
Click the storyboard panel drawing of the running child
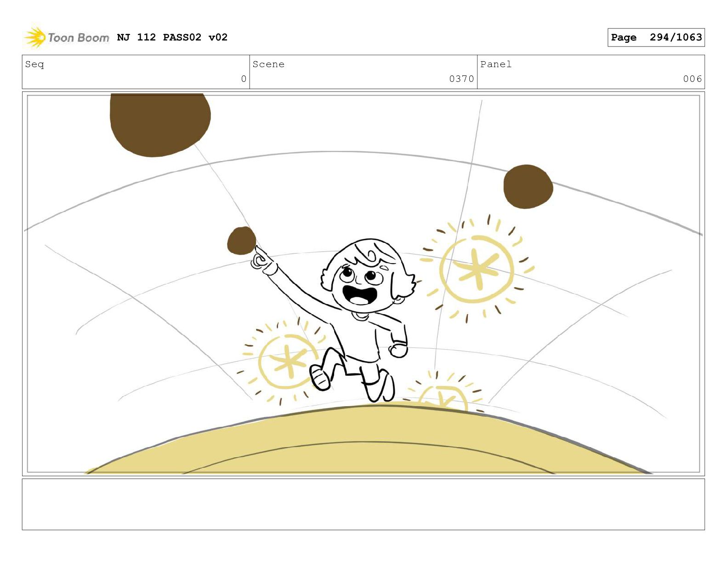(x=363, y=284)
